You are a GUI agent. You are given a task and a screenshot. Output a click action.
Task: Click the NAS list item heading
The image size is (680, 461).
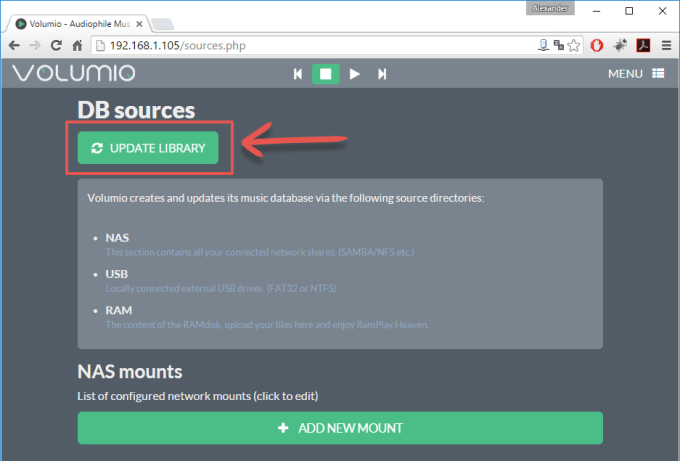pos(117,238)
